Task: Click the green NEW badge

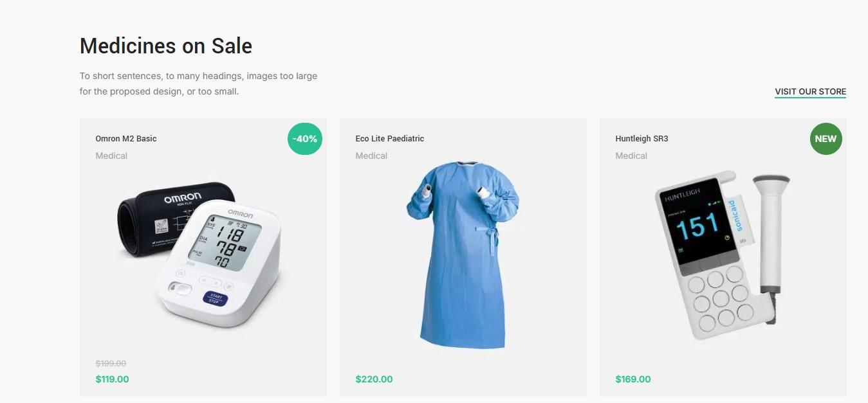Action: pyautogui.click(x=826, y=138)
